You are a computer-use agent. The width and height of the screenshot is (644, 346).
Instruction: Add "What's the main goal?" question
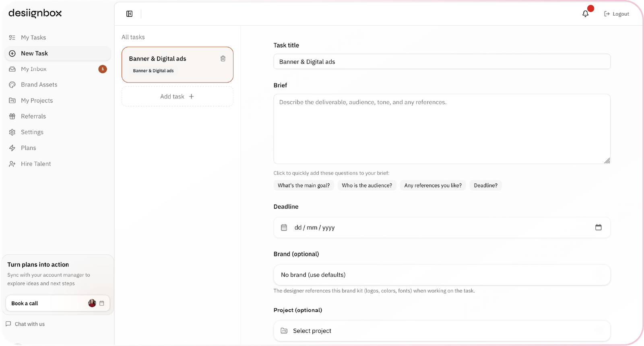click(304, 185)
